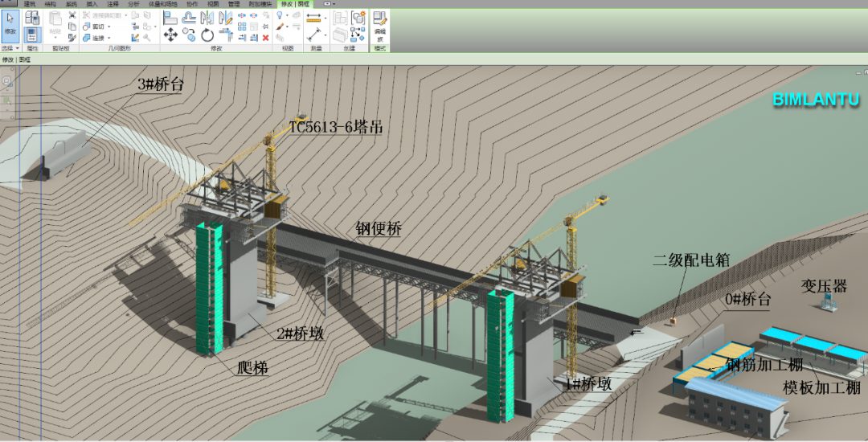868x442 pixels.
Task: Select the Aligned Dimension tool
Action: tap(313, 35)
